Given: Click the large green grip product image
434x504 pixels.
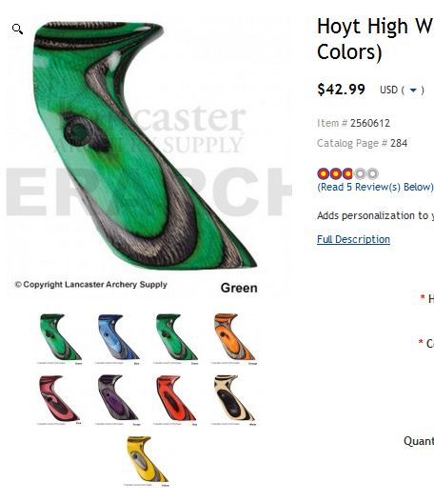Looking at the screenshot, I should tap(145, 145).
